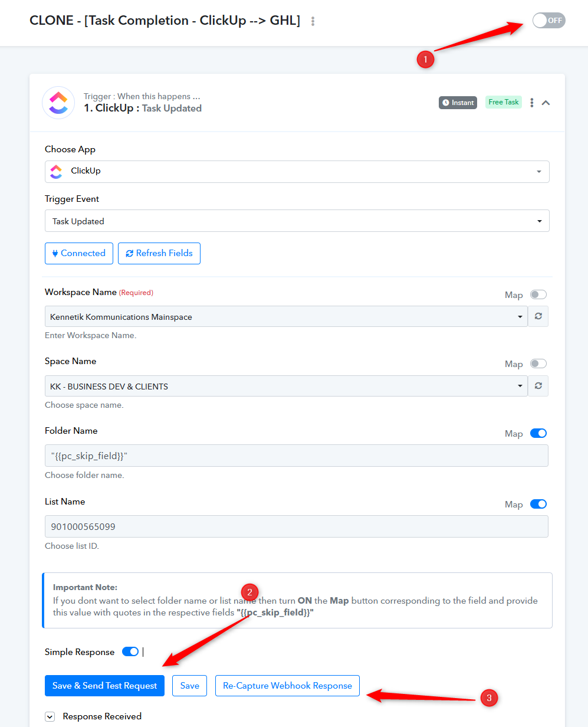Refresh the Space Name field options

click(x=538, y=386)
